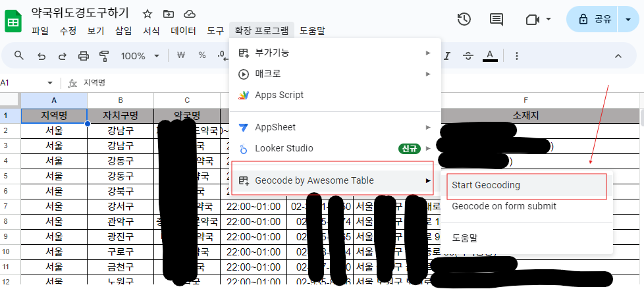
Task: Toggle strikethrough formatting
Action: 468,56
